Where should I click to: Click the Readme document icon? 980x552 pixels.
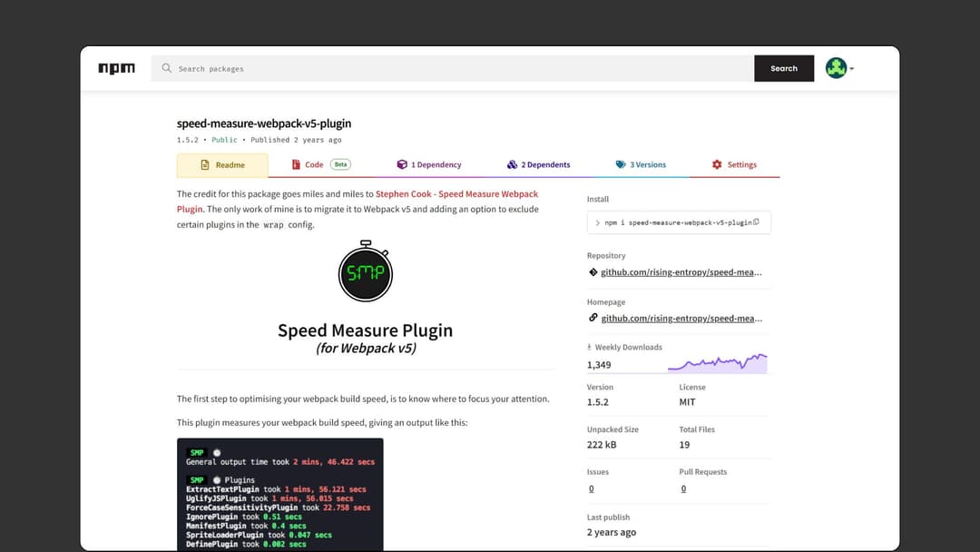tap(204, 165)
